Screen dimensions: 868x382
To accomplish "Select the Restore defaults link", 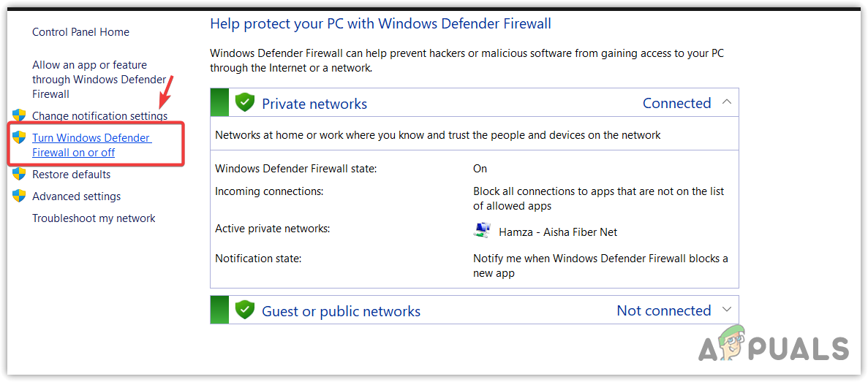I will coord(71,175).
